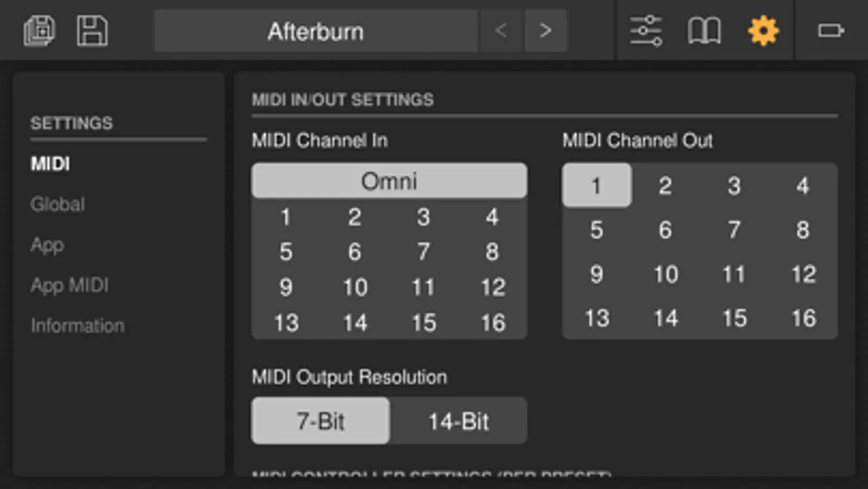
Task: Click the save preset floppy icon
Action: click(x=92, y=30)
